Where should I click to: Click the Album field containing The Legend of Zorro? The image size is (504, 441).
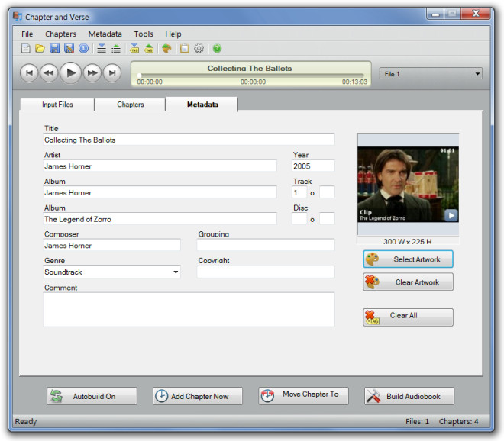(160, 219)
